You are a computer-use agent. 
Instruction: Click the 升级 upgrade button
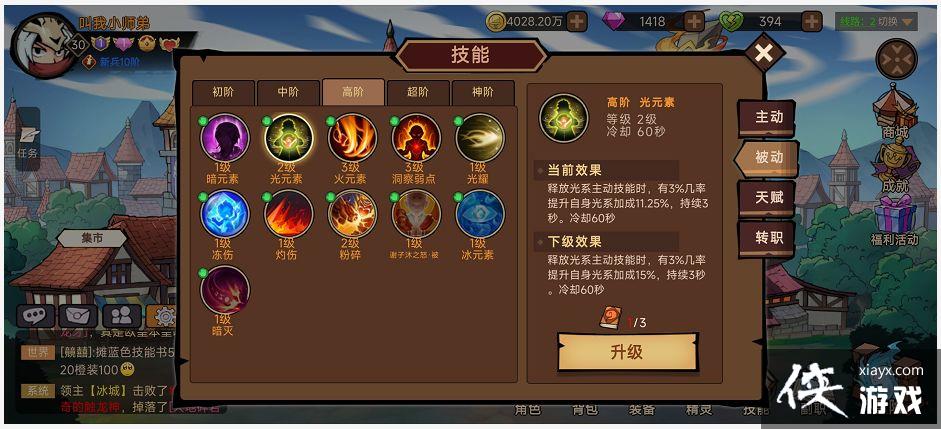[x=627, y=352]
